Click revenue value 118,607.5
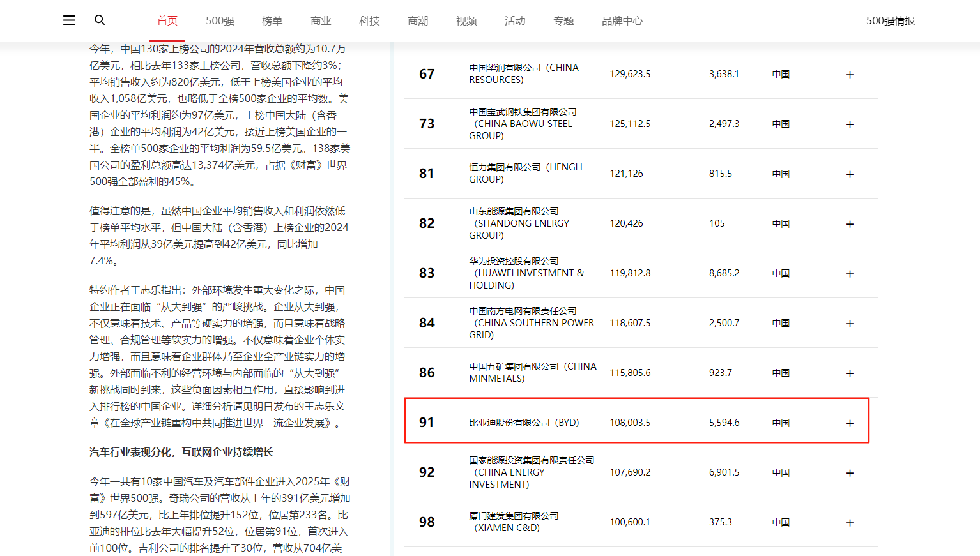Screen dimensions: 980x556 (630, 323)
